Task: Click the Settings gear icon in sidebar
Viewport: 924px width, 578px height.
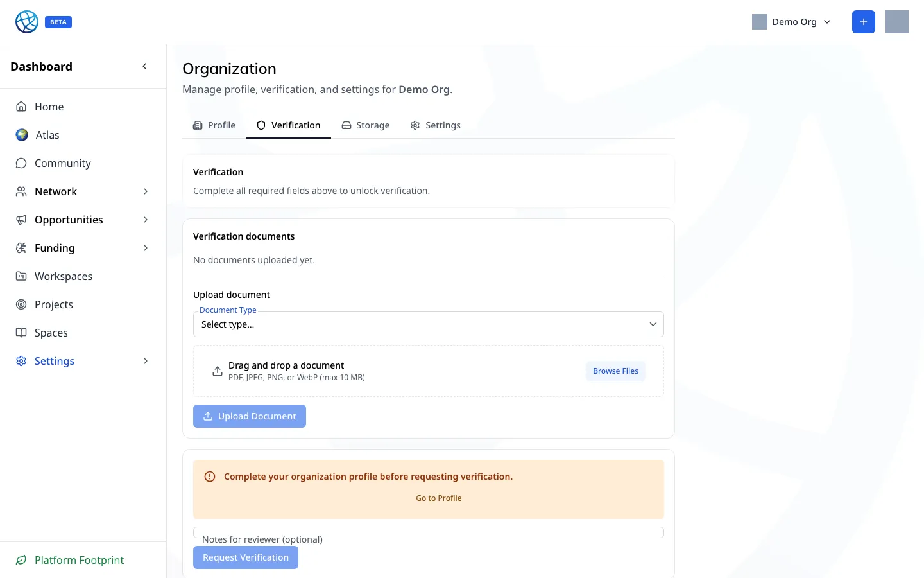Action: (21, 361)
